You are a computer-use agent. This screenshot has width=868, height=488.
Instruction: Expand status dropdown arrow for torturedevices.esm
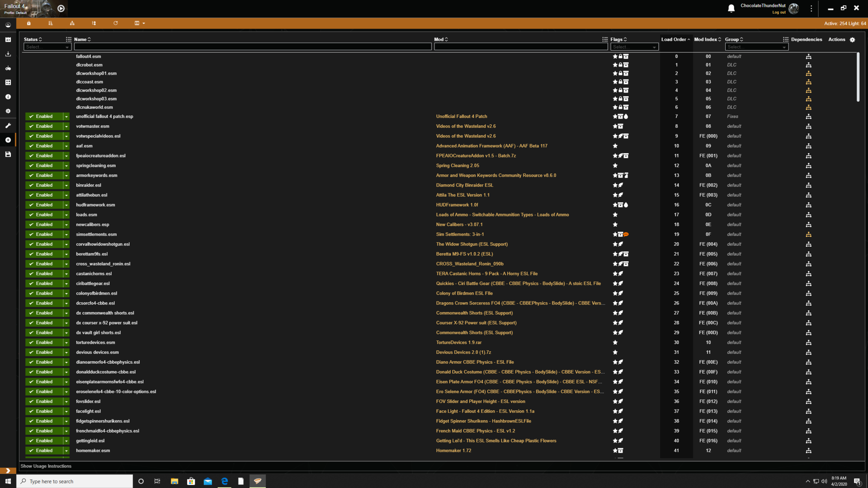tap(66, 343)
